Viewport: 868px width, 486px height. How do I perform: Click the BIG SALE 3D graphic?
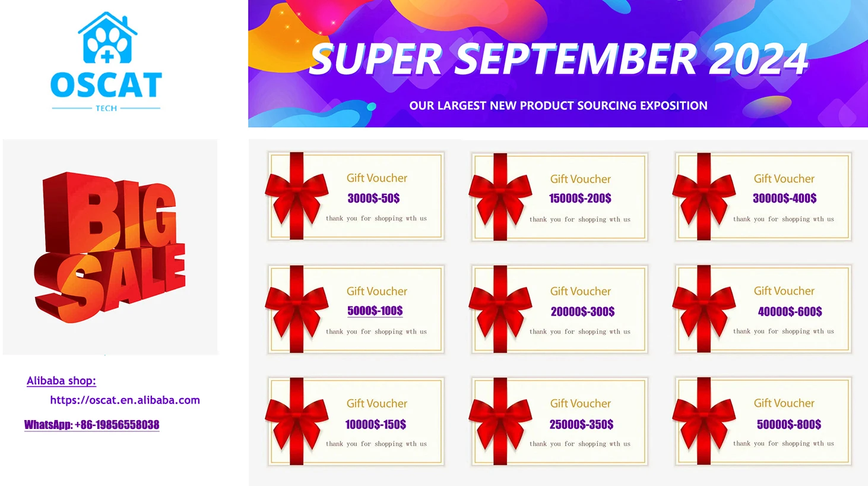coord(110,247)
